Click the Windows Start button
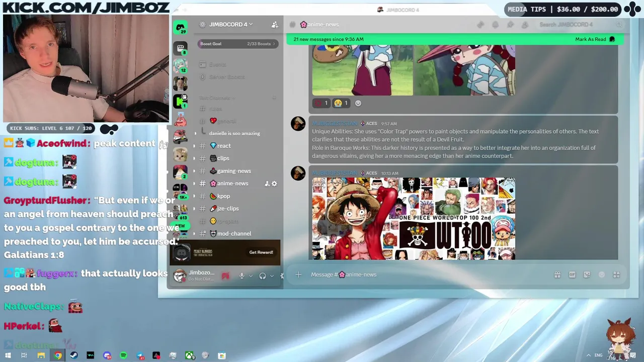 click(8, 355)
